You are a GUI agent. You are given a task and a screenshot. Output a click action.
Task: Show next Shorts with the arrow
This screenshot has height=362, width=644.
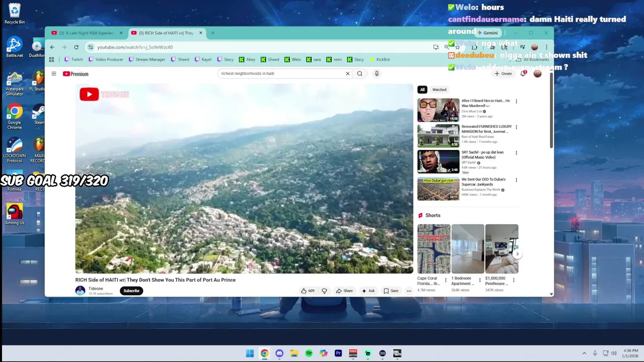coord(517,254)
